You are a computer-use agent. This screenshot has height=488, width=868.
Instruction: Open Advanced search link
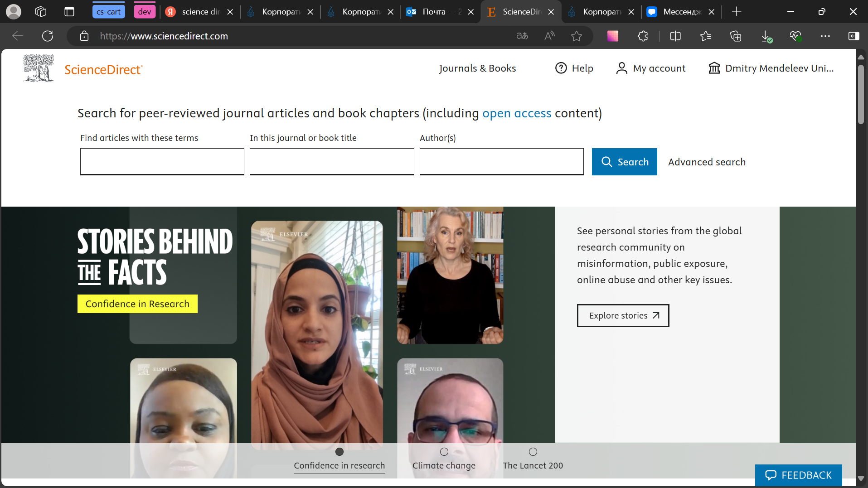(x=707, y=162)
